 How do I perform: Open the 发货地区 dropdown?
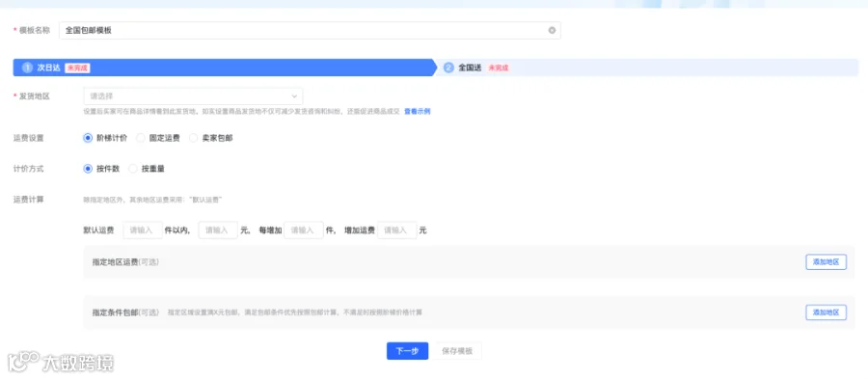pos(193,96)
